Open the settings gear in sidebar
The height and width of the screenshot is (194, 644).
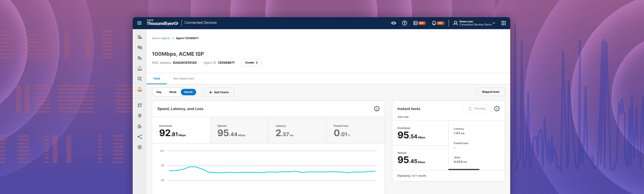(140, 147)
